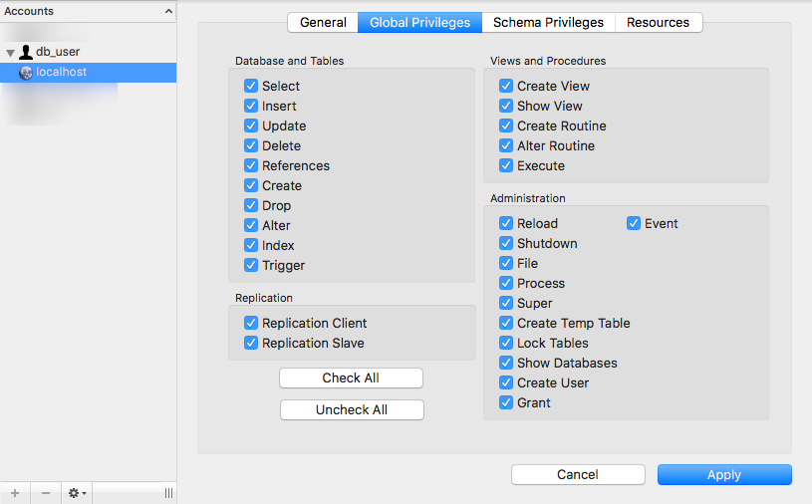Image resolution: width=812 pixels, height=504 pixels.
Task: Collapse the db_user tree node
Action: pyautogui.click(x=10, y=53)
